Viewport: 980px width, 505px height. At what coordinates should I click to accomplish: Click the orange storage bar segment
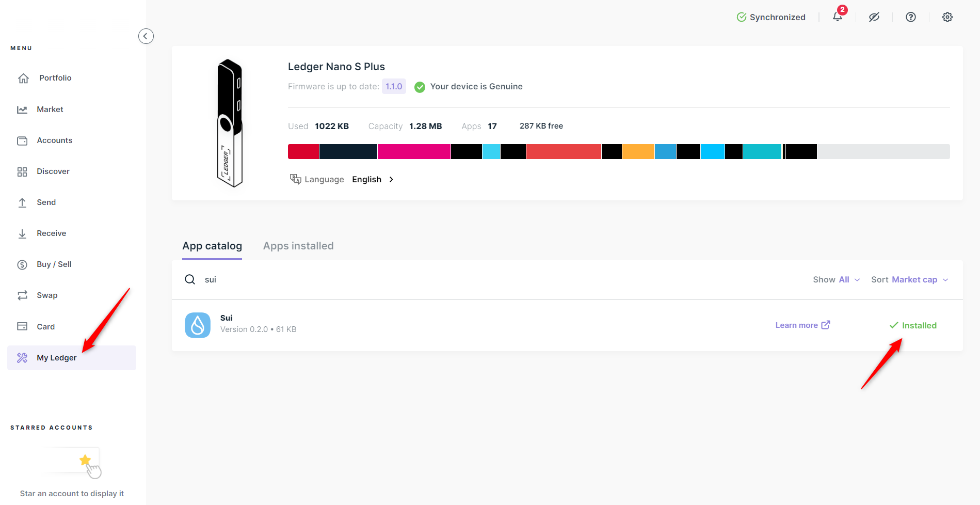click(638, 152)
